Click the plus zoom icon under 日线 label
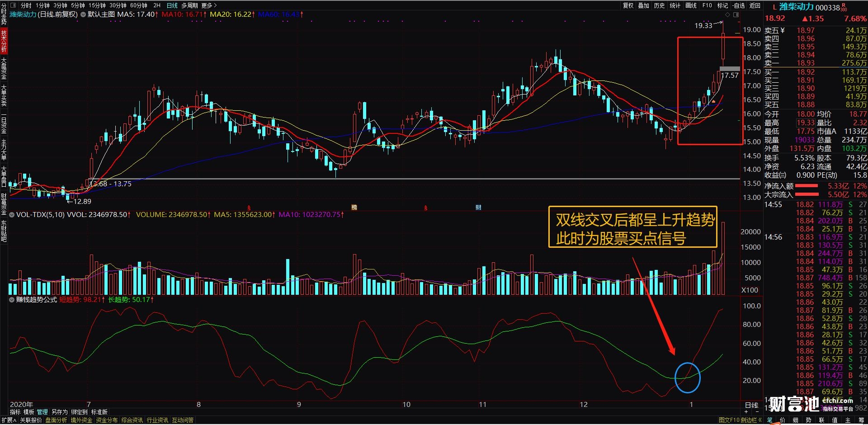Screen dimensions: 868x425 coord(746,412)
